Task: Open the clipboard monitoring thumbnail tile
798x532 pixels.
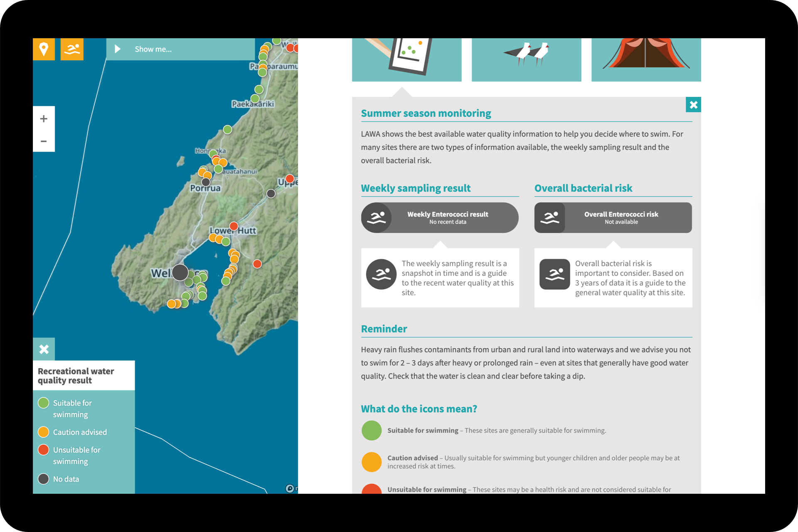Action: pos(406,59)
